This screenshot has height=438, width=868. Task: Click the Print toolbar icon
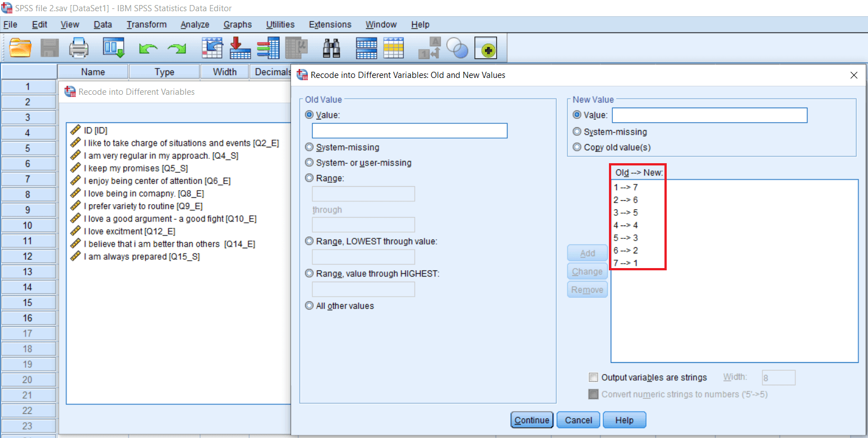[79, 48]
